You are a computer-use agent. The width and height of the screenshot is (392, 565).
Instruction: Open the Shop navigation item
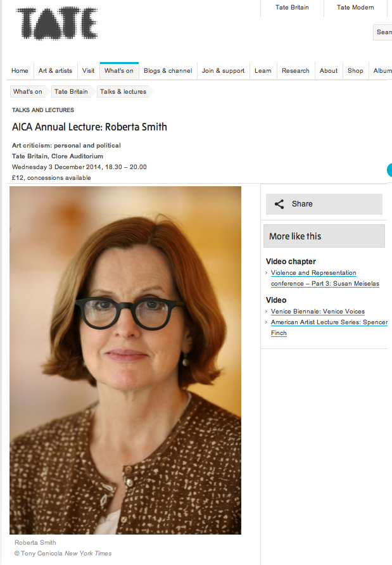[355, 71]
